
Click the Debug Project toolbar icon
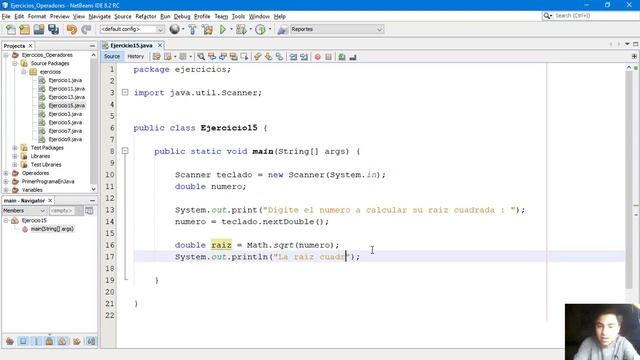(241, 29)
